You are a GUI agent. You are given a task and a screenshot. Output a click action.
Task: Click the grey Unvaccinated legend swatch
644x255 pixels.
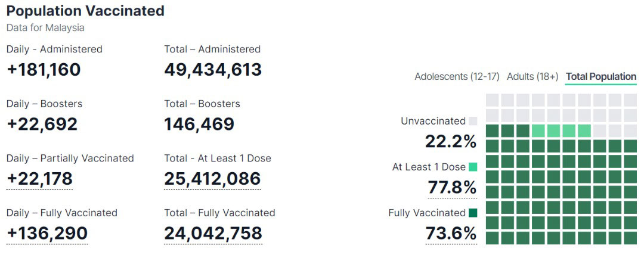pos(473,121)
